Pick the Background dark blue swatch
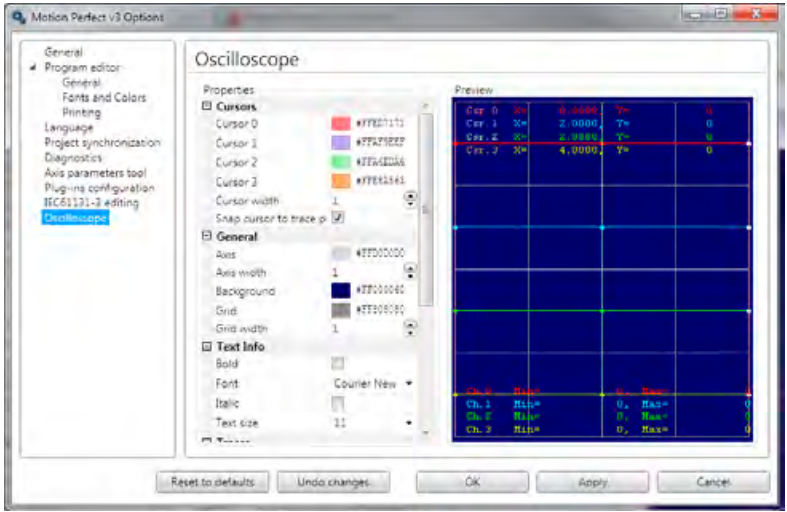787x512 pixels. 341,290
